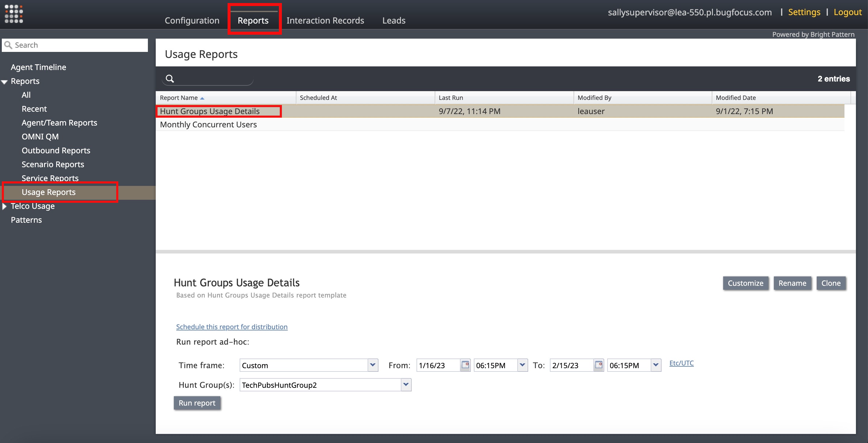Open the From time 06:15PM dropdown
Image resolution: width=868 pixels, height=443 pixels.
click(x=522, y=365)
